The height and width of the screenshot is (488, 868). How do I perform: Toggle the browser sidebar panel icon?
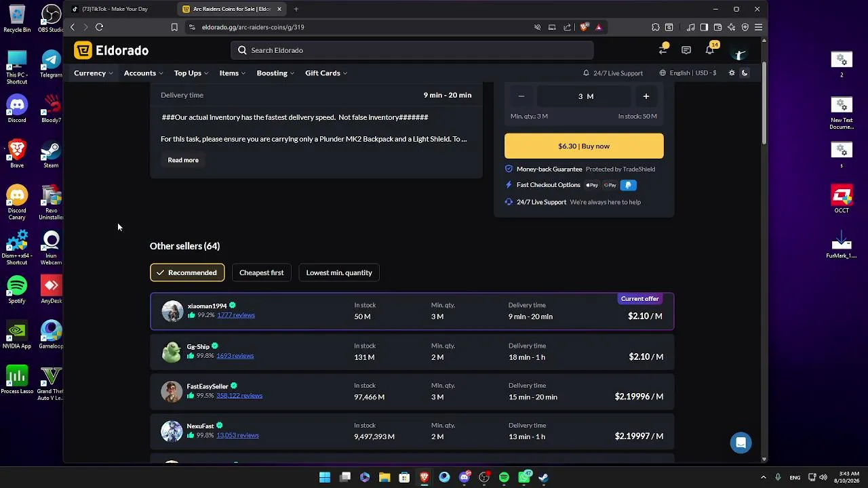click(704, 27)
